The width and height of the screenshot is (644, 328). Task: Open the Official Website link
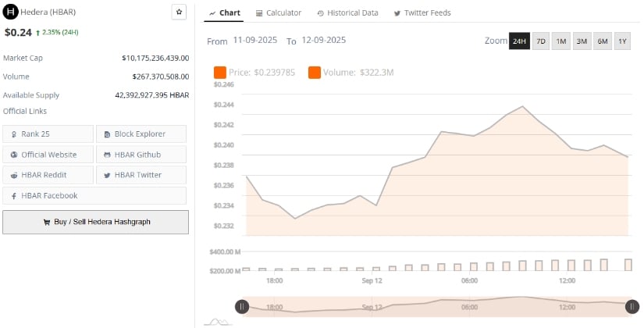click(x=48, y=155)
